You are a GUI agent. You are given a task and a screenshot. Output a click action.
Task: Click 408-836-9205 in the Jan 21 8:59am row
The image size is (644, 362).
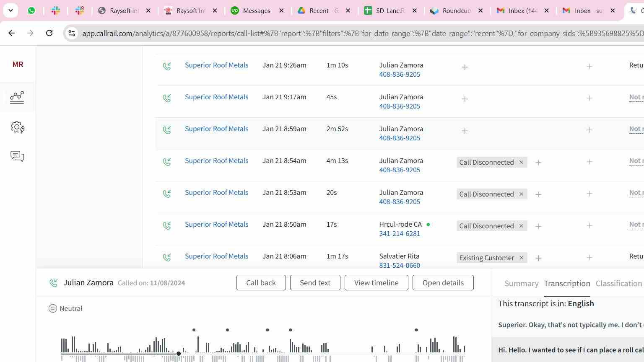click(x=400, y=138)
